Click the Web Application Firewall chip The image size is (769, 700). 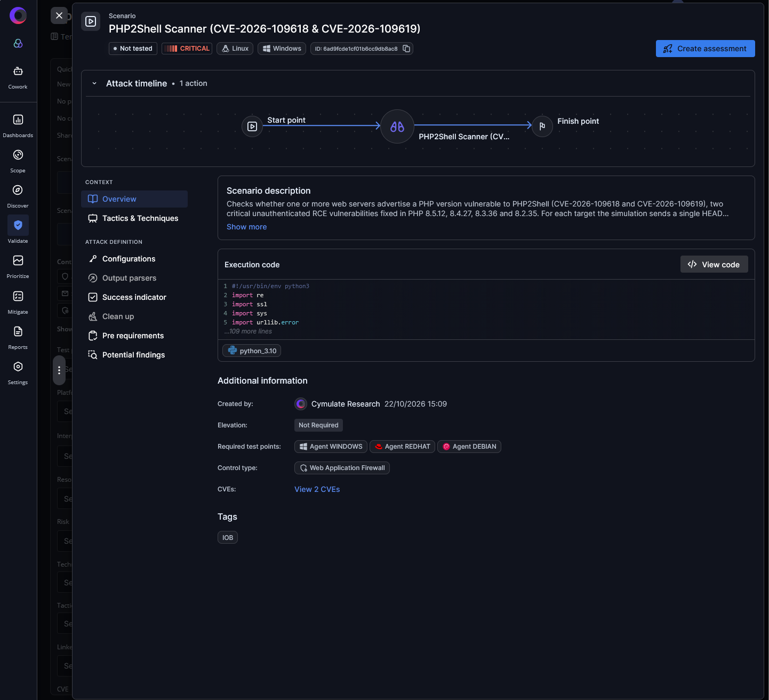pyautogui.click(x=342, y=468)
